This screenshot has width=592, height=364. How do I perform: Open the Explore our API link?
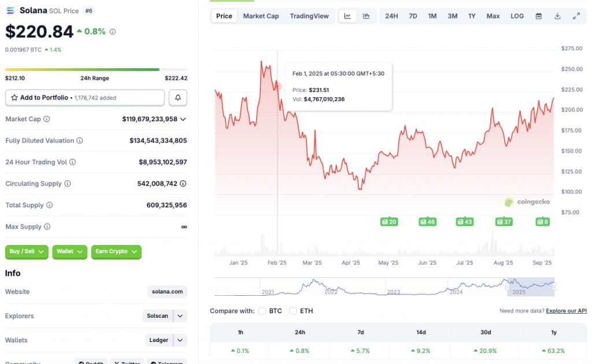pyautogui.click(x=566, y=311)
